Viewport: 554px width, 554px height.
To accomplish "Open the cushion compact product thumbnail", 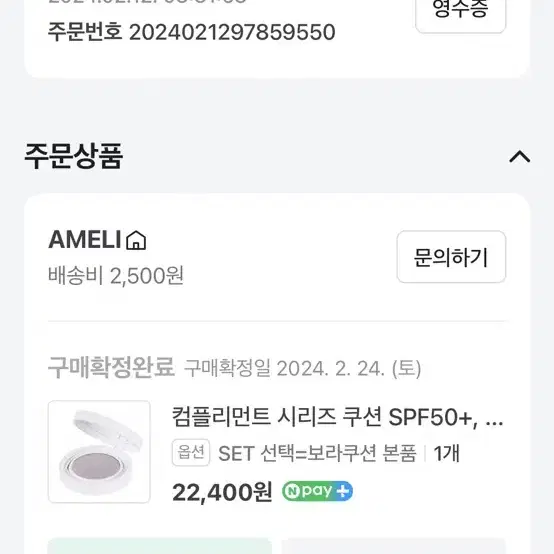I will coord(99,452).
